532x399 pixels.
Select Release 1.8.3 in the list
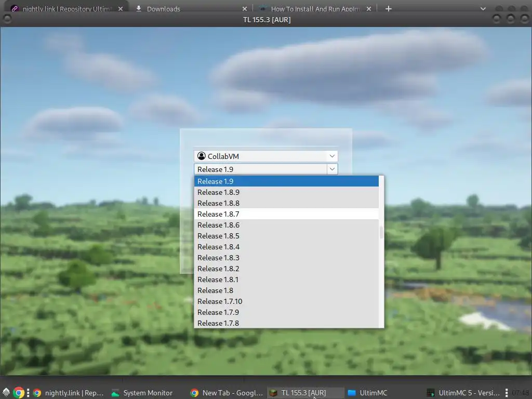click(286, 258)
